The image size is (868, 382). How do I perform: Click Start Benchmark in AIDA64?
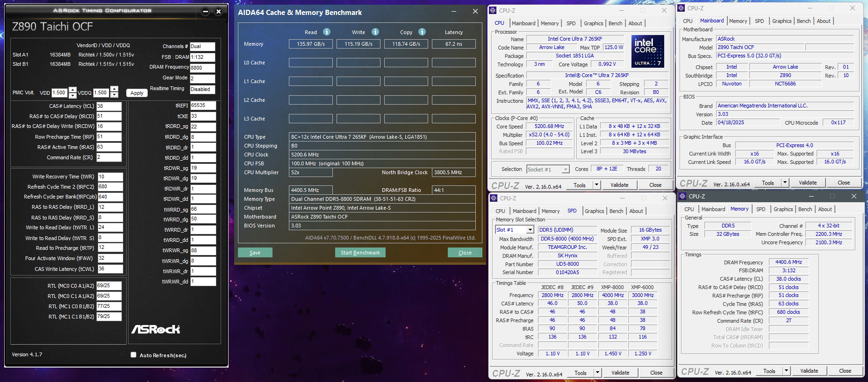360,253
